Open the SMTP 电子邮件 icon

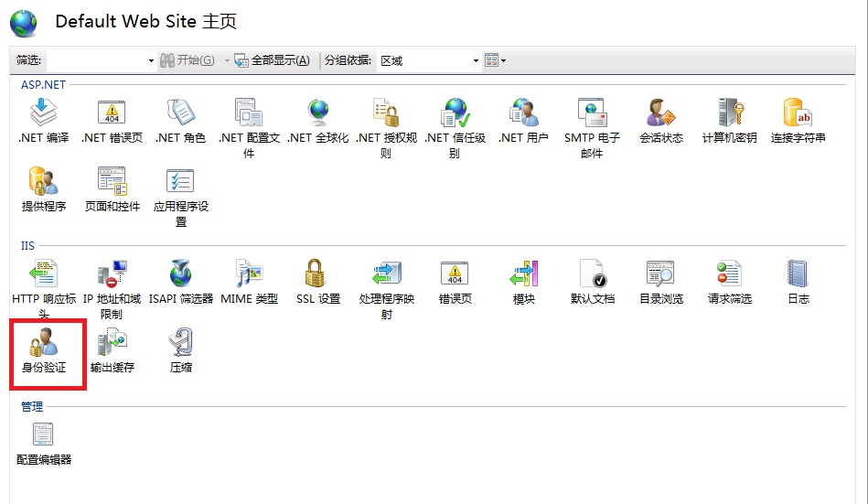592,113
